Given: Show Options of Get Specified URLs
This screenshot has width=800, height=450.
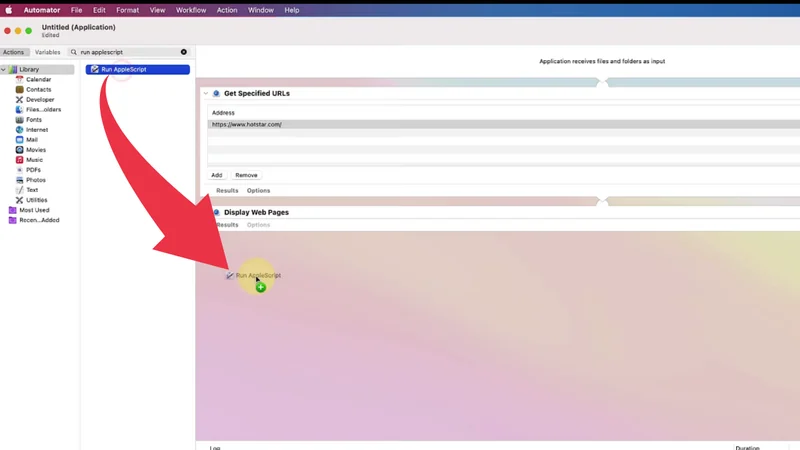Looking at the screenshot, I should (x=258, y=190).
